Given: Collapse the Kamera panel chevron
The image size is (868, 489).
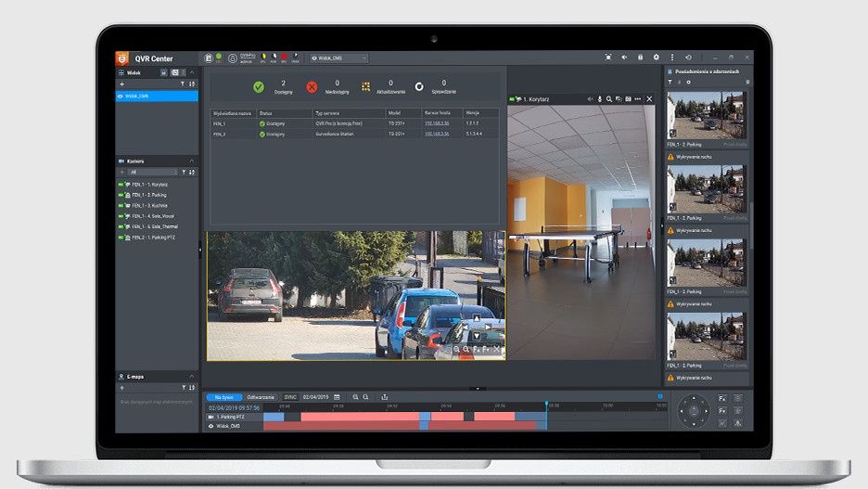Looking at the screenshot, I should [192, 161].
